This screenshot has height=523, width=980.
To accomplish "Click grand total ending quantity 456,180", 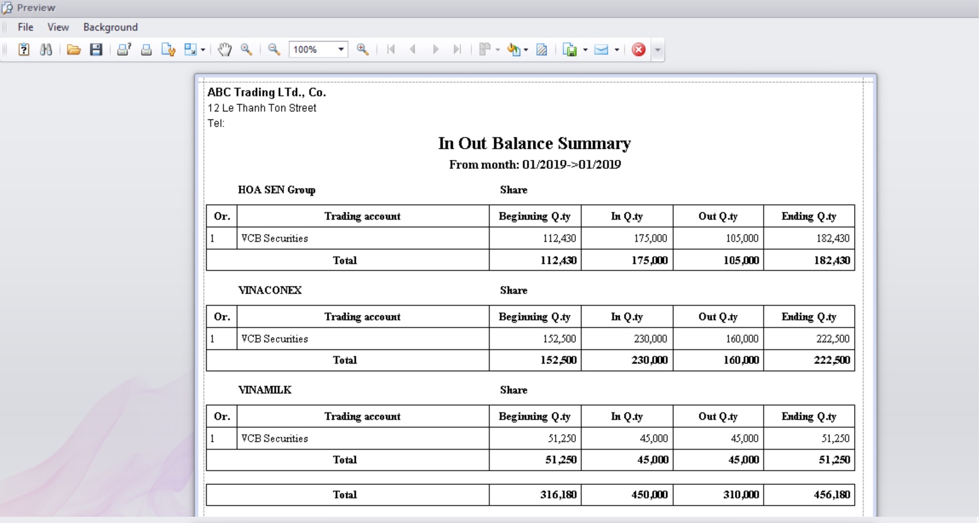I will (x=832, y=495).
